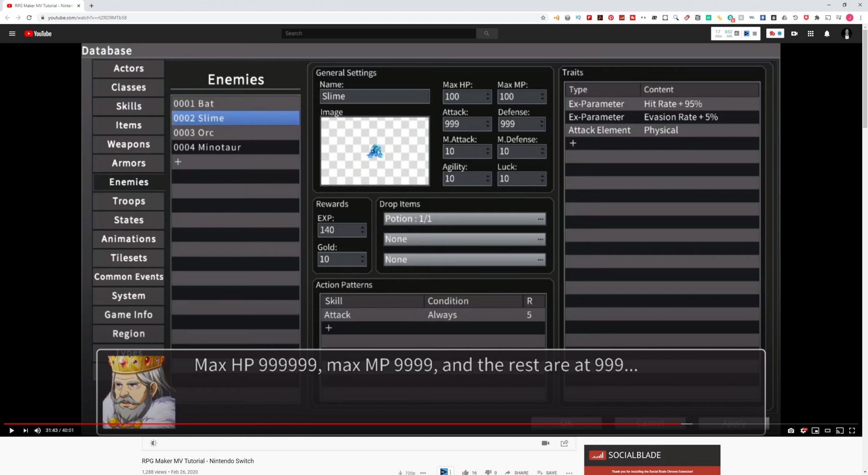Mute the video volume speaker

(x=38, y=431)
